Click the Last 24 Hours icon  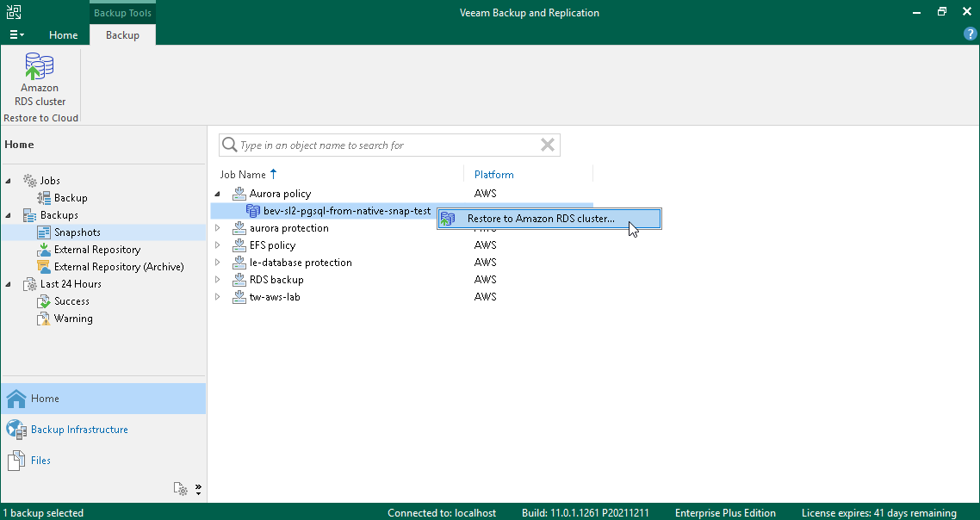(29, 284)
